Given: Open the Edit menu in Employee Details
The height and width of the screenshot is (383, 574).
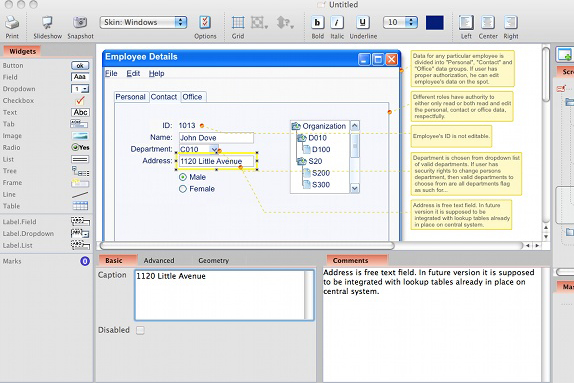Looking at the screenshot, I should (133, 74).
